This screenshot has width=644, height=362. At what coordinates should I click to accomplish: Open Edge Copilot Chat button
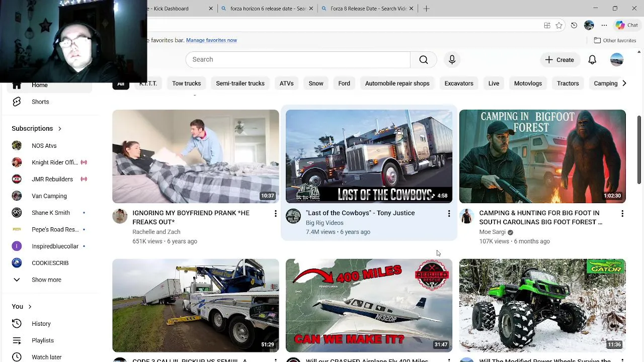click(x=627, y=25)
